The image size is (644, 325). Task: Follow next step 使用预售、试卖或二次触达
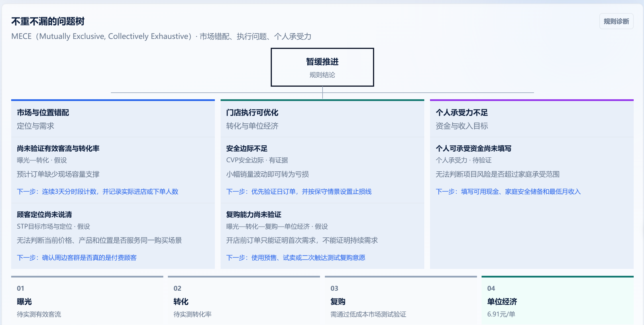click(296, 258)
